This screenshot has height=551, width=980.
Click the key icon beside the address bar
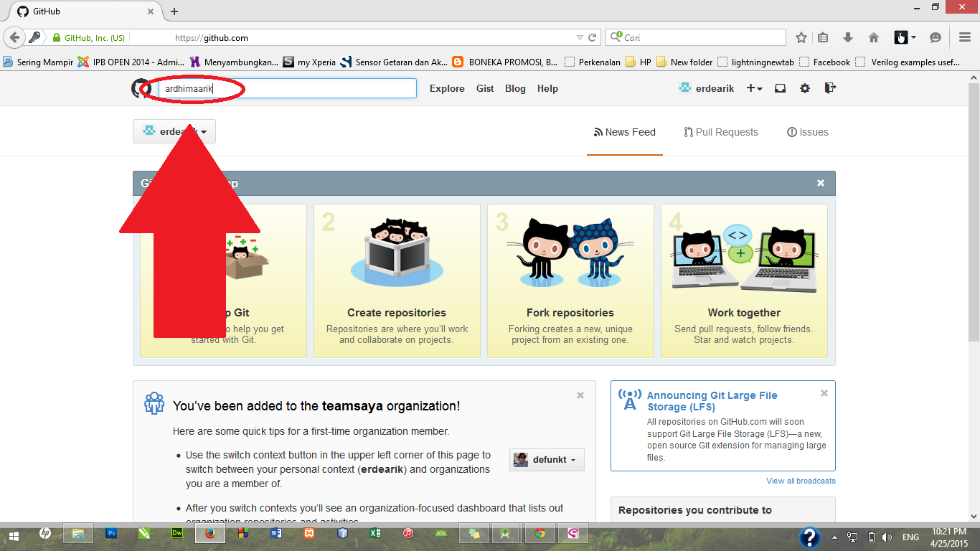coord(34,37)
